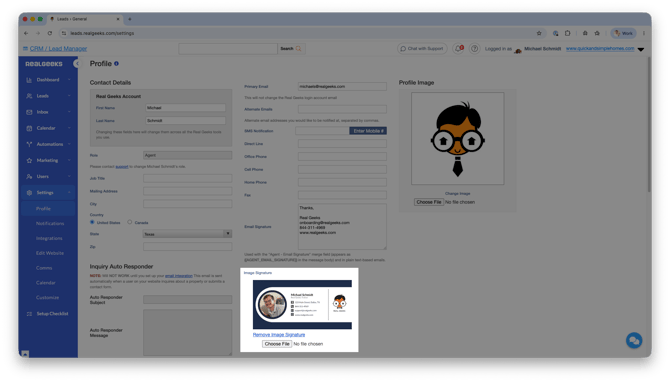Open the Marketing star icon
This screenshot has height=382, width=670.
click(x=29, y=161)
